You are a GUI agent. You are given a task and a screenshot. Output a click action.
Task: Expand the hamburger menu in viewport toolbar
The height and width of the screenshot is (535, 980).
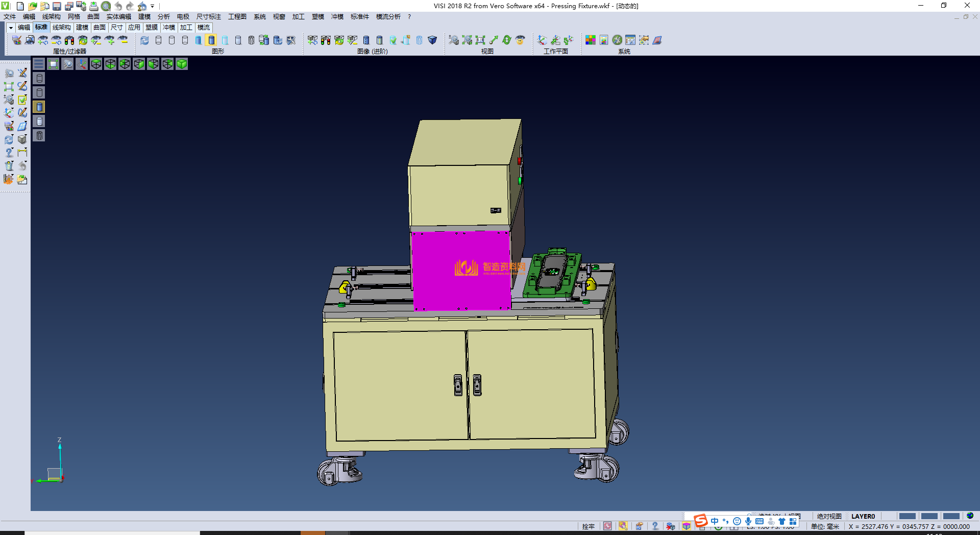coord(39,64)
